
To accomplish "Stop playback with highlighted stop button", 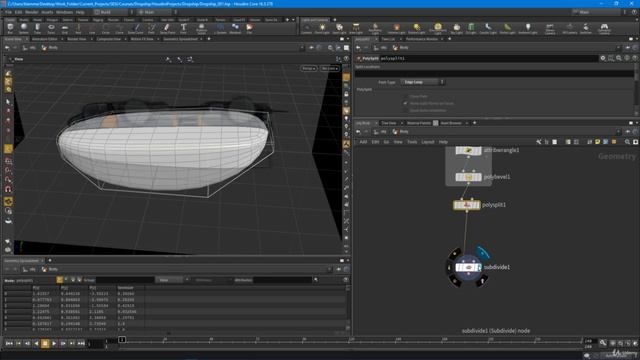I will [45, 344].
